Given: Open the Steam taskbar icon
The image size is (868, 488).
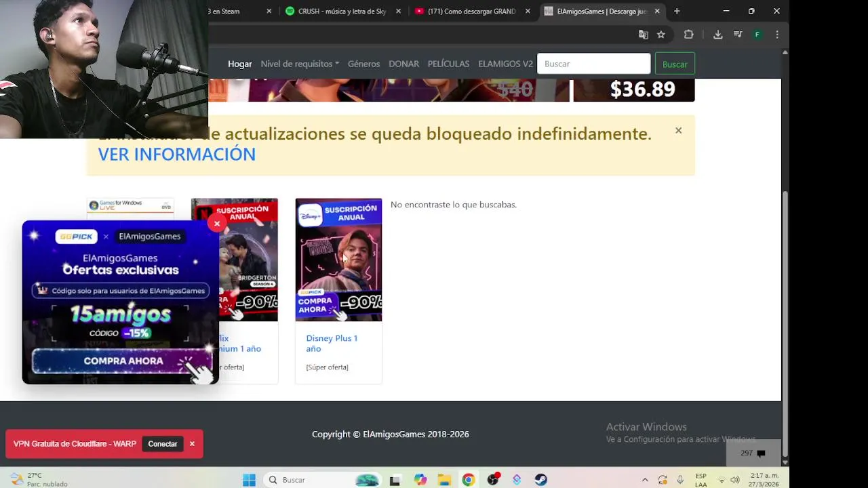Looking at the screenshot, I should tap(540, 480).
